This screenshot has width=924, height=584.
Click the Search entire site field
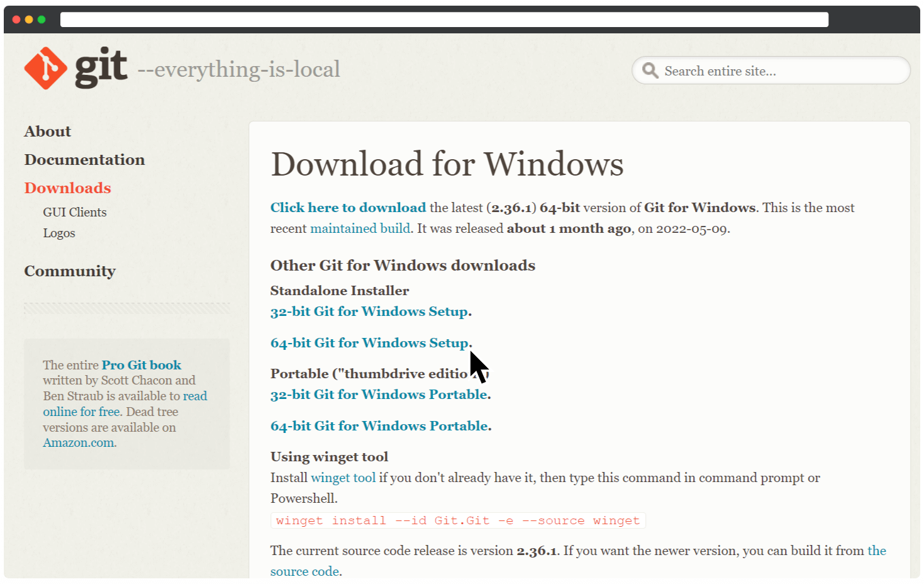[771, 70]
